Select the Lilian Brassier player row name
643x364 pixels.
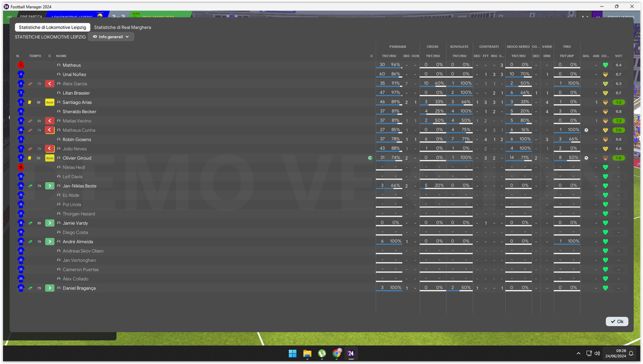[76, 93]
